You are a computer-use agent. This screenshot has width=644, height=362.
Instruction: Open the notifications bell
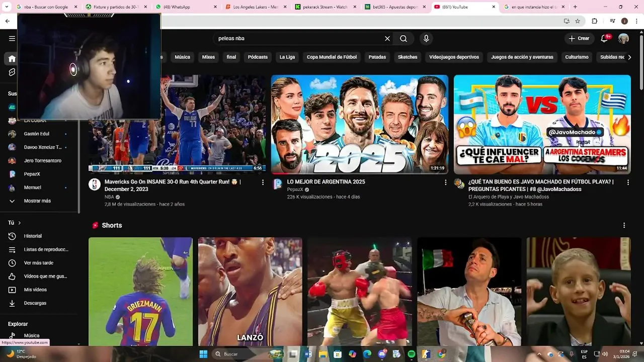(x=605, y=38)
